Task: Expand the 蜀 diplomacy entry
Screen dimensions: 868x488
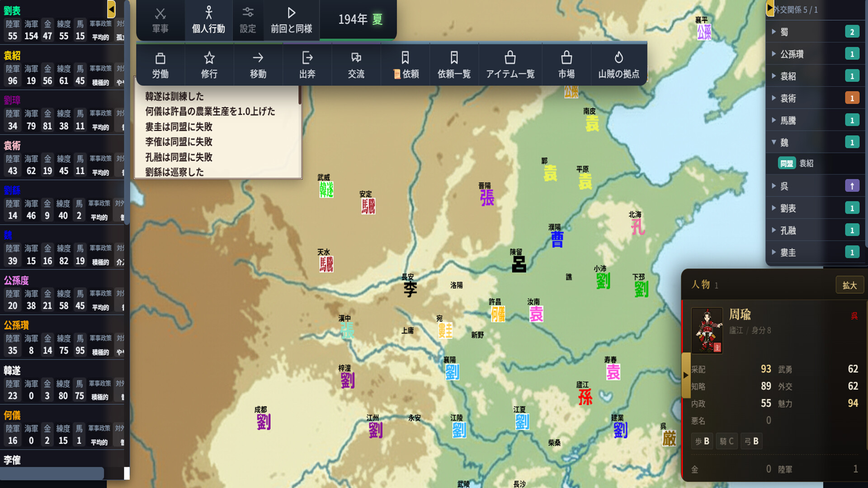Action: pos(774,32)
